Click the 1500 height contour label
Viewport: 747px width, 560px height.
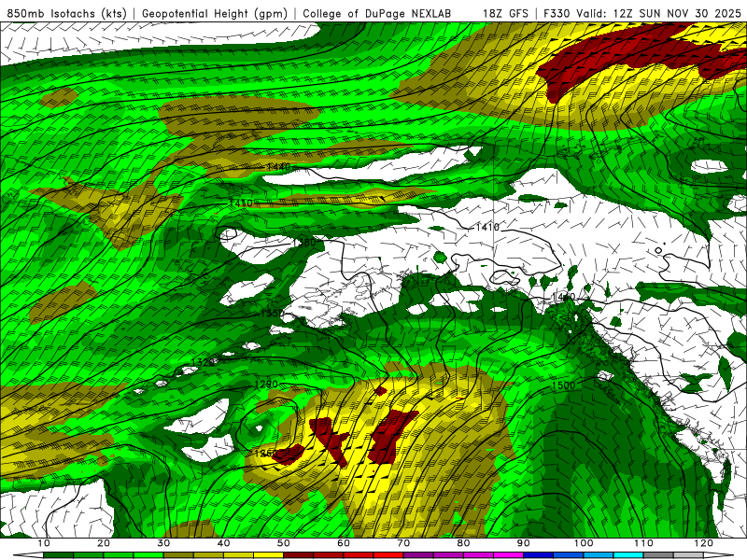tap(564, 385)
